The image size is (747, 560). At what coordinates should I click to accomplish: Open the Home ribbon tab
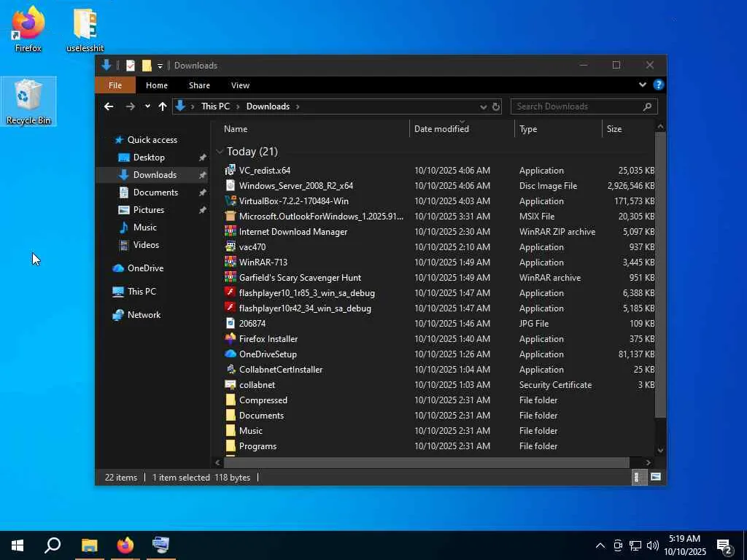tap(156, 85)
